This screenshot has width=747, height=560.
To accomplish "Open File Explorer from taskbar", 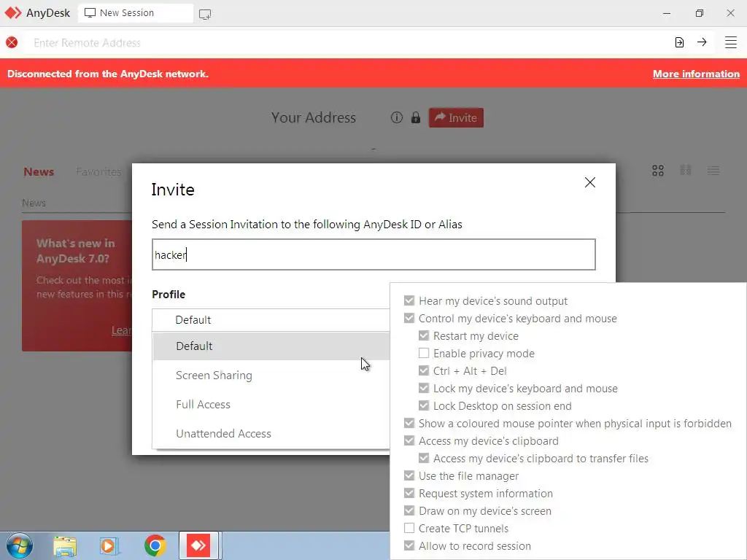I will [x=65, y=546].
